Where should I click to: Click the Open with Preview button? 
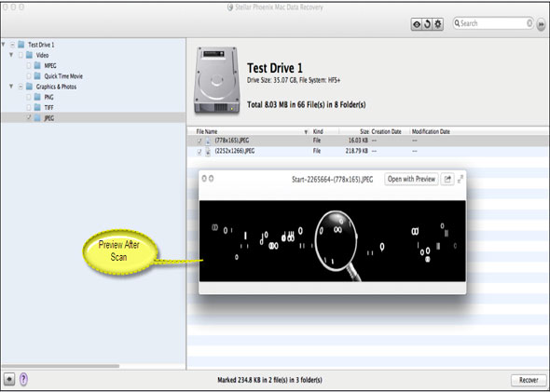[411, 179]
